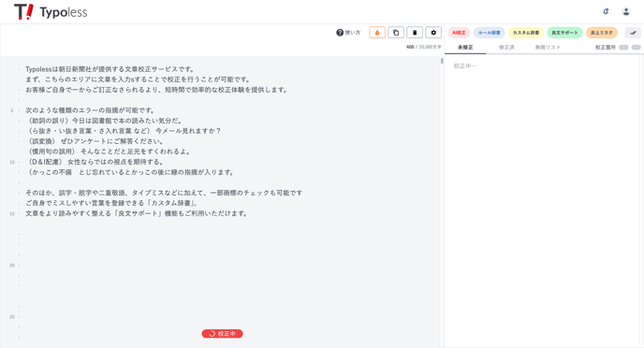Click line number 15 in gutter
The image size is (644, 348).
coord(12,214)
